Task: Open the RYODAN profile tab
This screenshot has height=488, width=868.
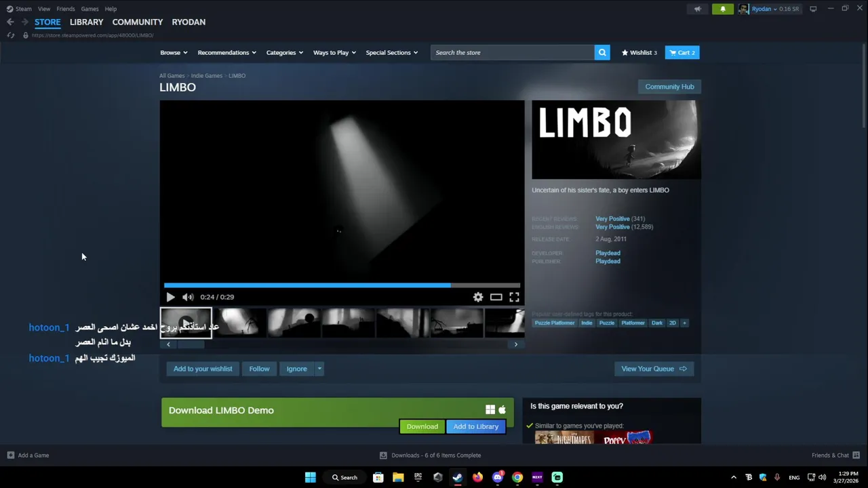Action: pos(189,22)
